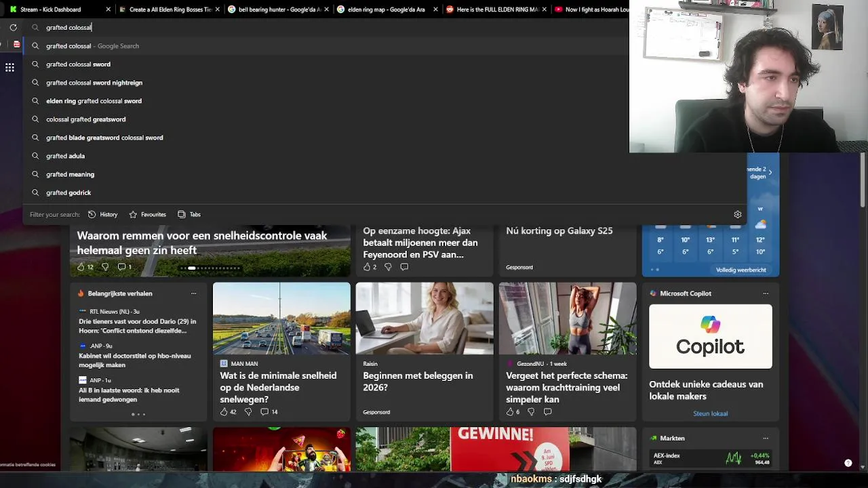Viewport: 868px width, 488px height.
Task: Open the Markten chart icon
Action: 654,439
